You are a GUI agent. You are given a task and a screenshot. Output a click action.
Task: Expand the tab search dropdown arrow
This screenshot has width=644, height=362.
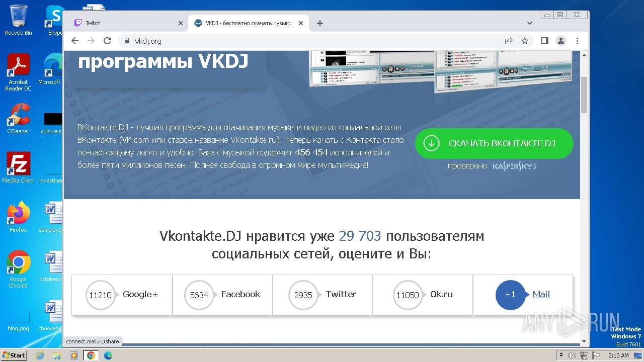coord(529,23)
